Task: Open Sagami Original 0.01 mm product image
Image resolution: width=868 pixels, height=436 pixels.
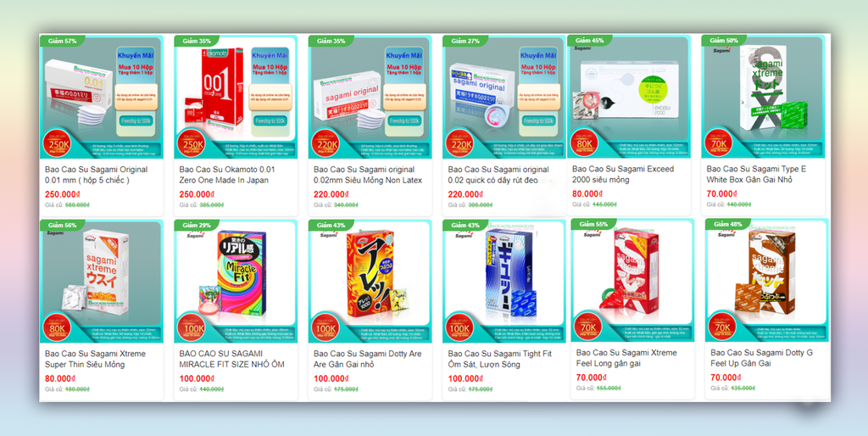Action: point(102,97)
